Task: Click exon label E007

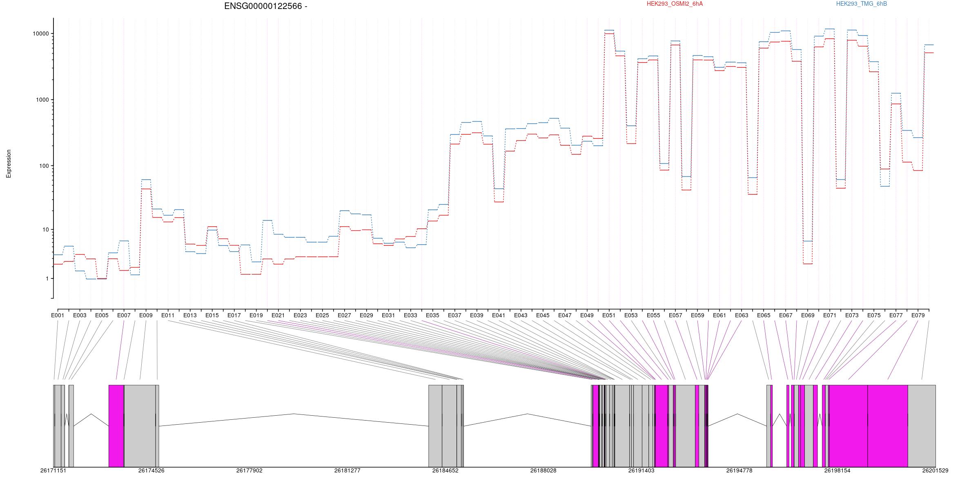Action: (x=124, y=315)
